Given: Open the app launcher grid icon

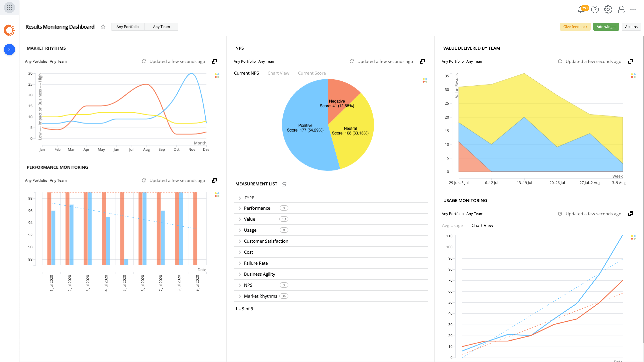Looking at the screenshot, I should (9, 8).
